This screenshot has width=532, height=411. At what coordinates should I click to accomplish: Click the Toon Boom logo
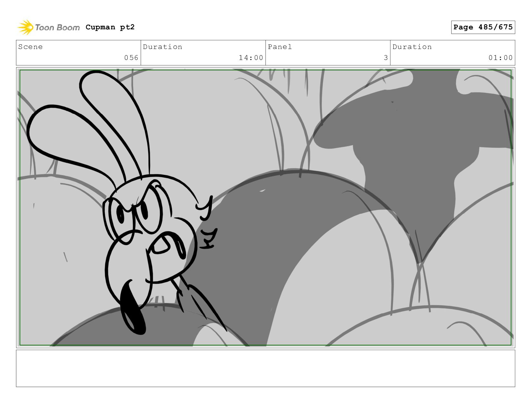(x=48, y=27)
